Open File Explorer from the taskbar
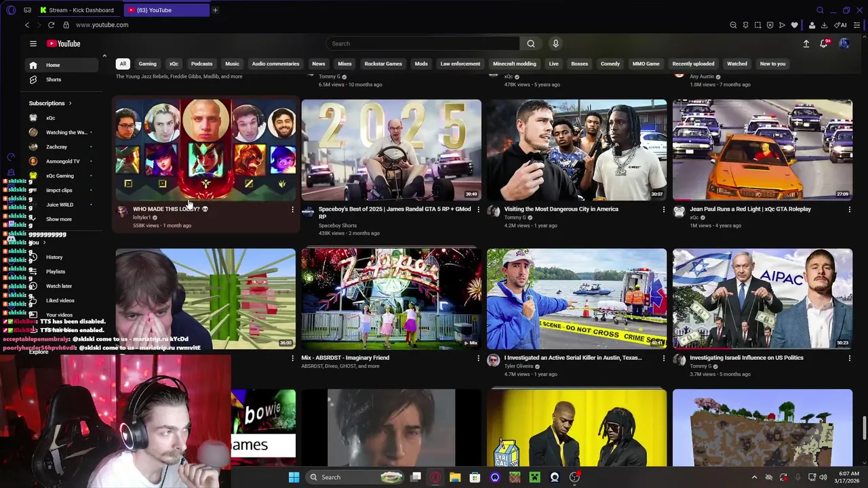868x488 pixels. pyautogui.click(x=455, y=477)
